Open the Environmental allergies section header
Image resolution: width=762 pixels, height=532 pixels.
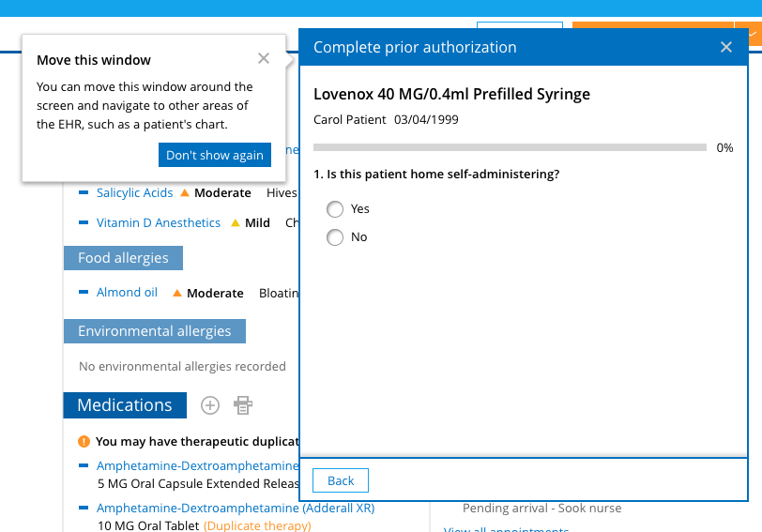[x=154, y=331]
